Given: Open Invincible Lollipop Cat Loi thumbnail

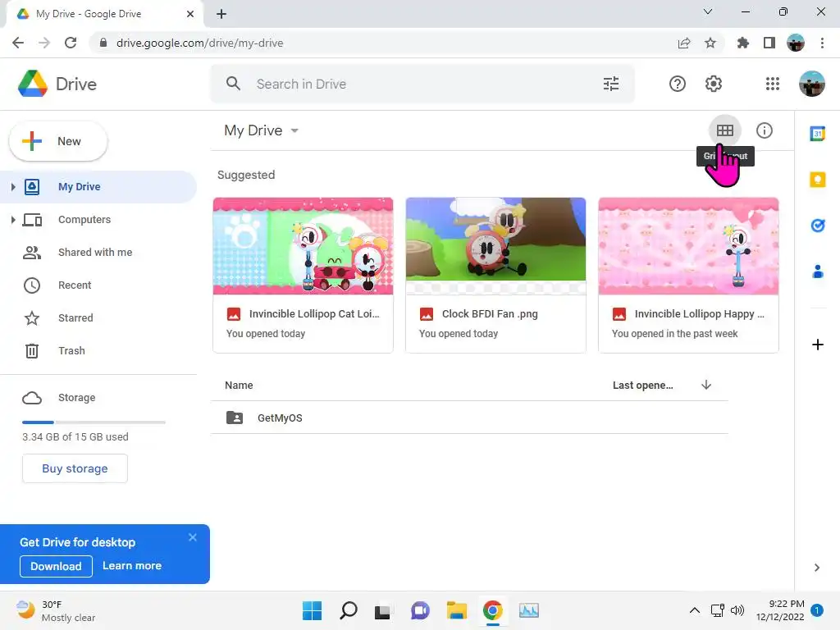Looking at the screenshot, I should (x=304, y=246).
